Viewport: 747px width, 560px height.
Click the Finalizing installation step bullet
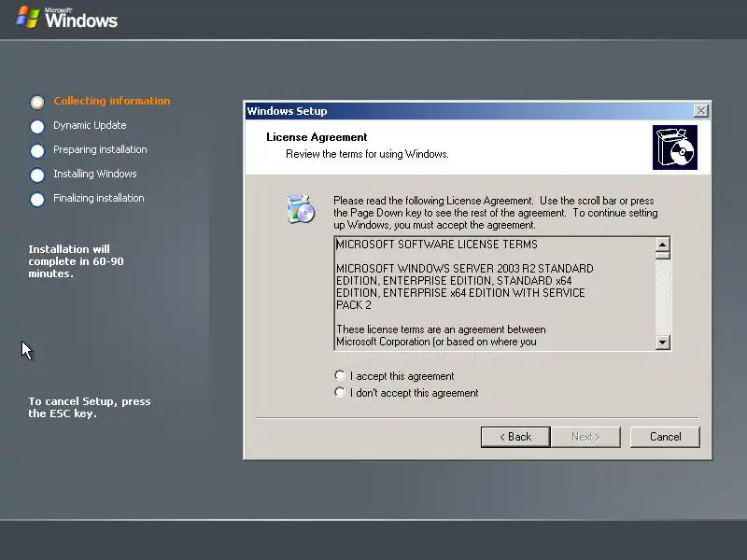point(37,199)
